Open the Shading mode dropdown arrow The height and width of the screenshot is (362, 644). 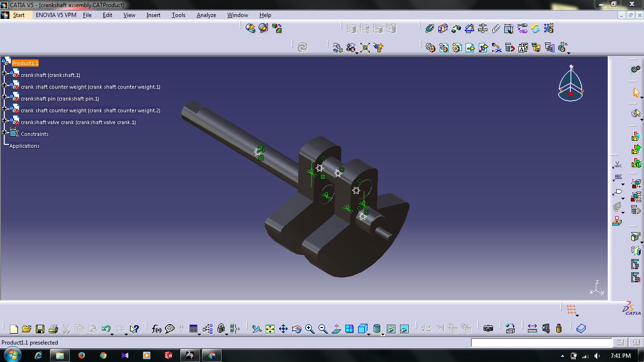[x=383, y=334]
